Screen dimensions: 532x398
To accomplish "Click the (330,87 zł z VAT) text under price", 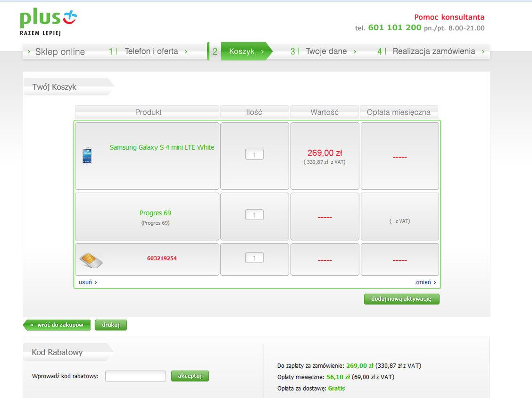I will point(324,162).
